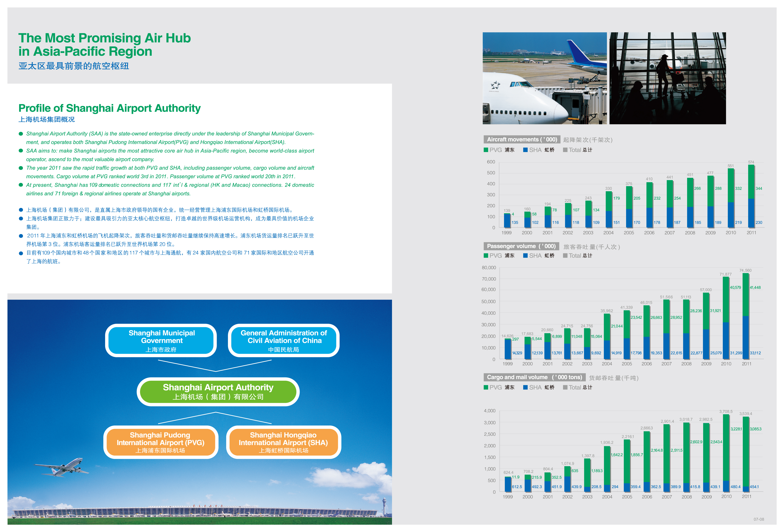The width and height of the screenshot is (784, 532).
Task: Click the total value "574" in the Aircraft movements chart
Action: pyautogui.click(x=751, y=162)
